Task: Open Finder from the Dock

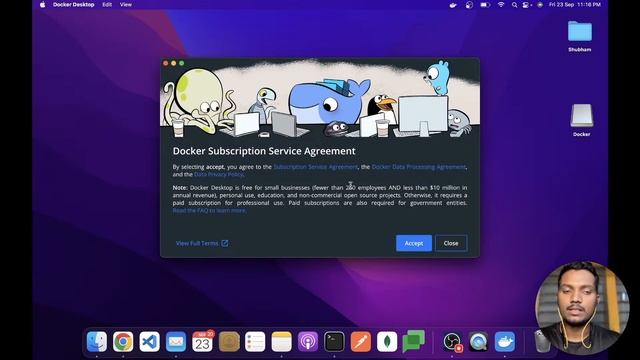Action: [x=97, y=341]
